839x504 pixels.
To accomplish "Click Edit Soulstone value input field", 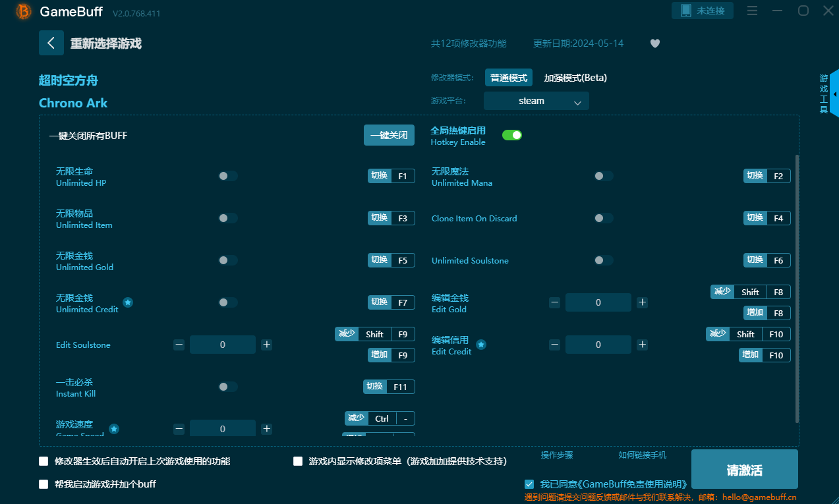I will (223, 345).
